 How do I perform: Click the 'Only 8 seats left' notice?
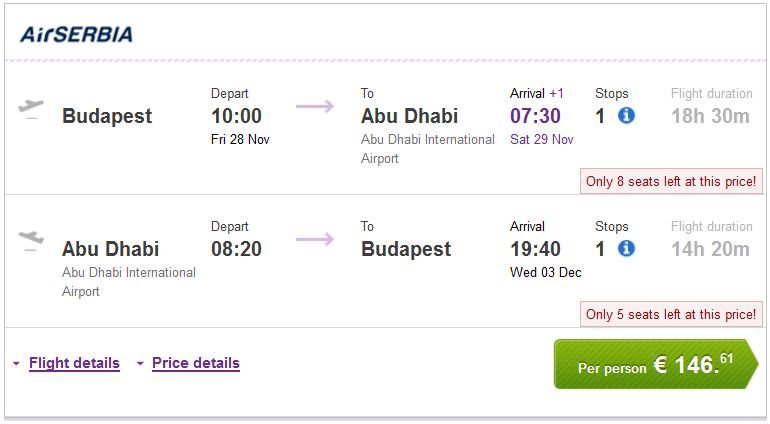pos(670,182)
